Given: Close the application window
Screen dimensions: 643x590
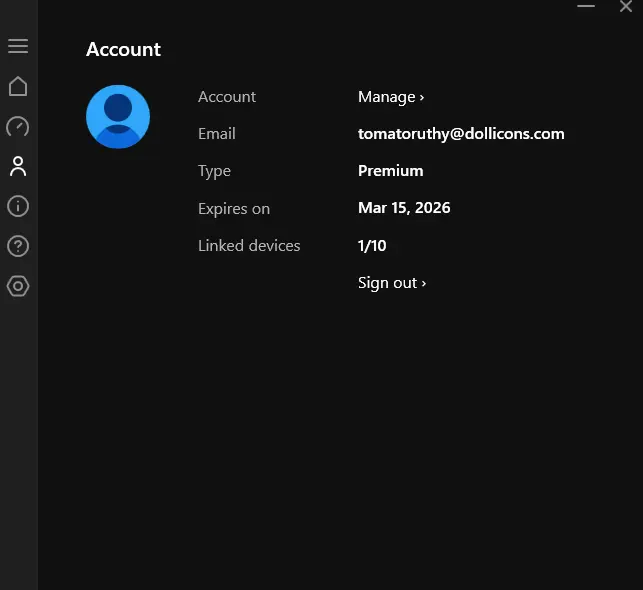Looking at the screenshot, I should click(626, 6).
